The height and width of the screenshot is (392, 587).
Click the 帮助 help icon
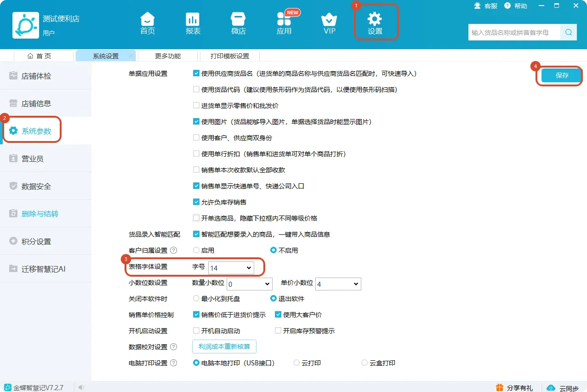507,6
